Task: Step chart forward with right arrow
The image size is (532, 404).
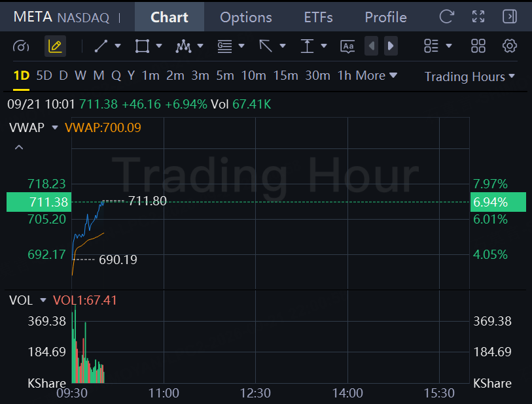Action: [x=391, y=46]
